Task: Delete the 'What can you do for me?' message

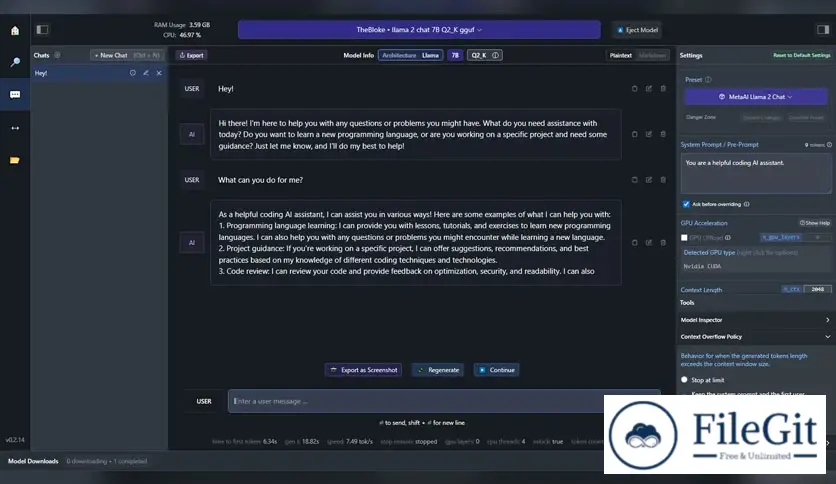Action: click(663, 180)
